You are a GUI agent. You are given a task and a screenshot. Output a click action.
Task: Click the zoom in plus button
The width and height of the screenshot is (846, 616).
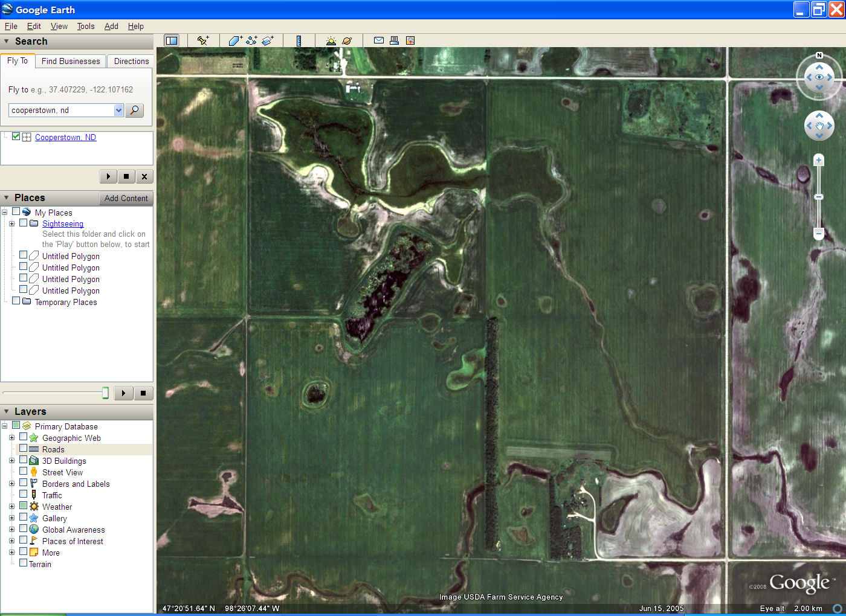[x=819, y=160]
